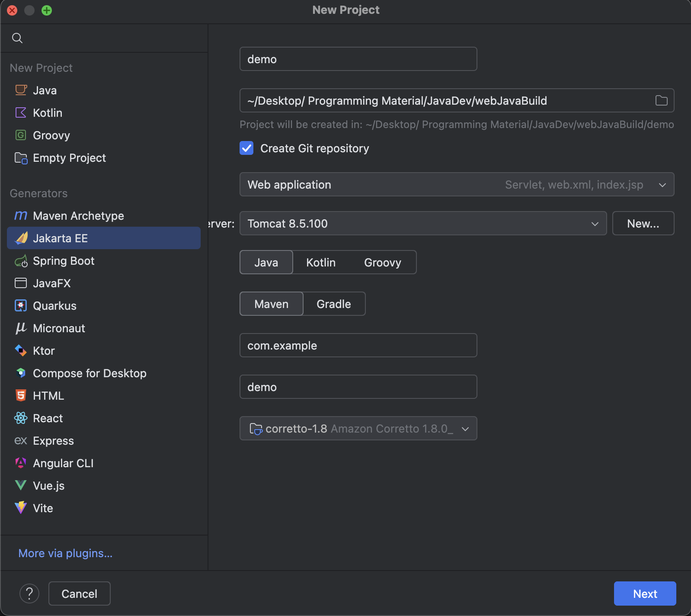The width and height of the screenshot is (691, 616).
Task: Click the JDK folder icon in corretto dropdown
Action: pyautogui.click(x=256, y=429)
